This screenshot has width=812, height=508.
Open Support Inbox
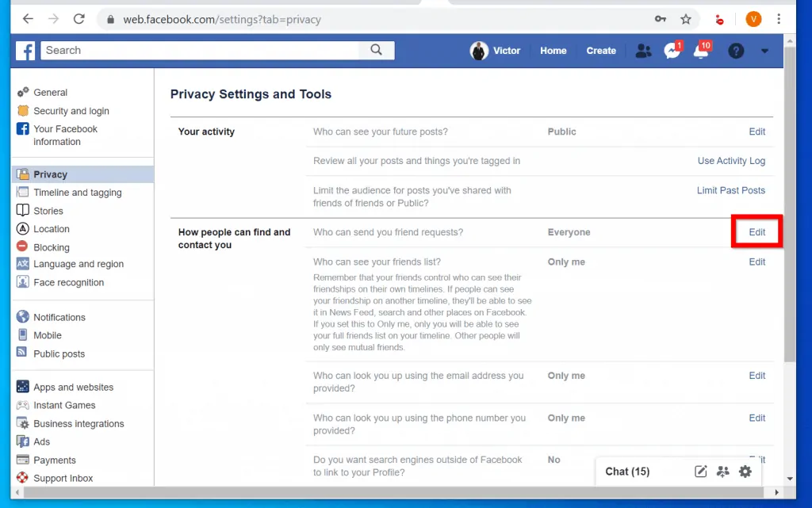point(63,478)
